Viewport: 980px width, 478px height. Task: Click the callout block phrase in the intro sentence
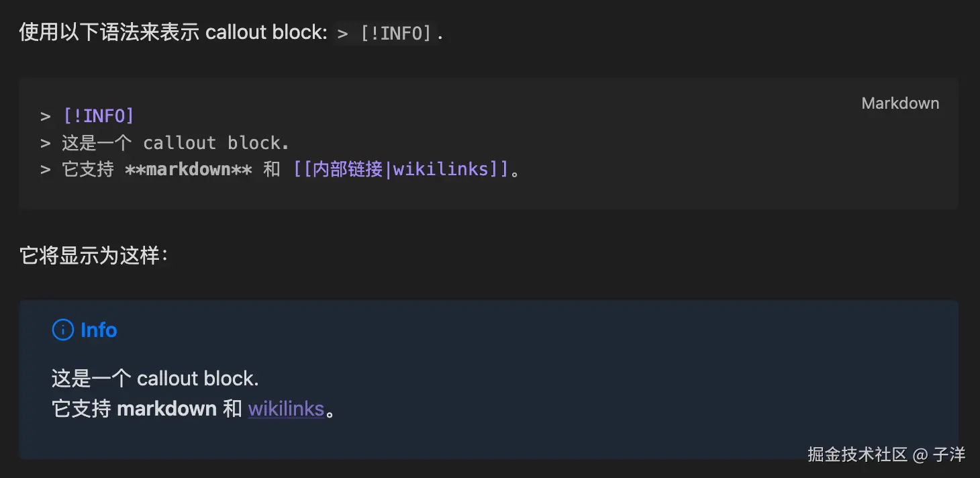pyautogui.click(x=263, y=33)
